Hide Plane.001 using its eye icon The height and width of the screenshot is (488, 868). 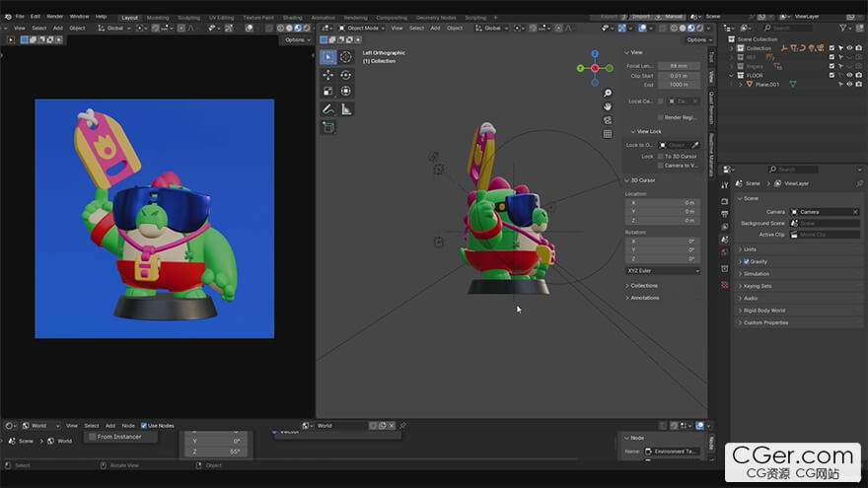tap(849, 84)
